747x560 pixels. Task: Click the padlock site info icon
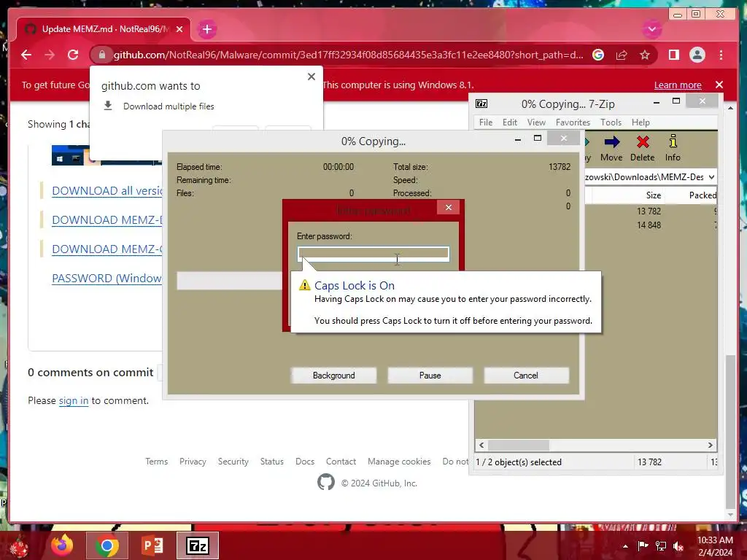pos(102,55)
